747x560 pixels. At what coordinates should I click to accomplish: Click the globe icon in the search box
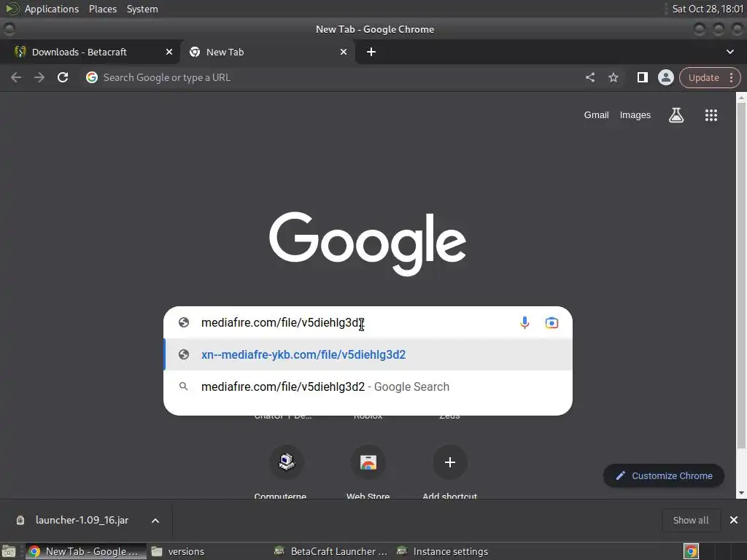183,323
